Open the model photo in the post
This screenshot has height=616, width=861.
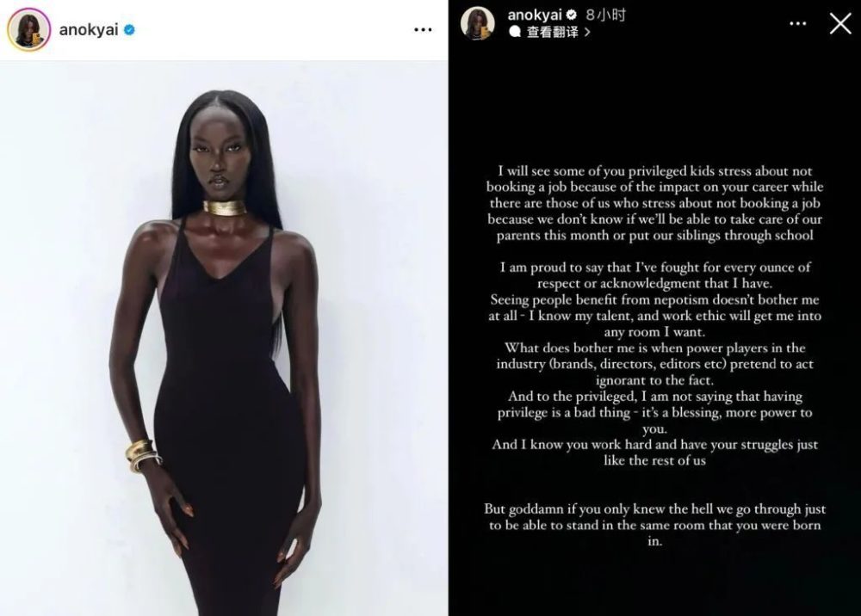click(x=224, y=338)
